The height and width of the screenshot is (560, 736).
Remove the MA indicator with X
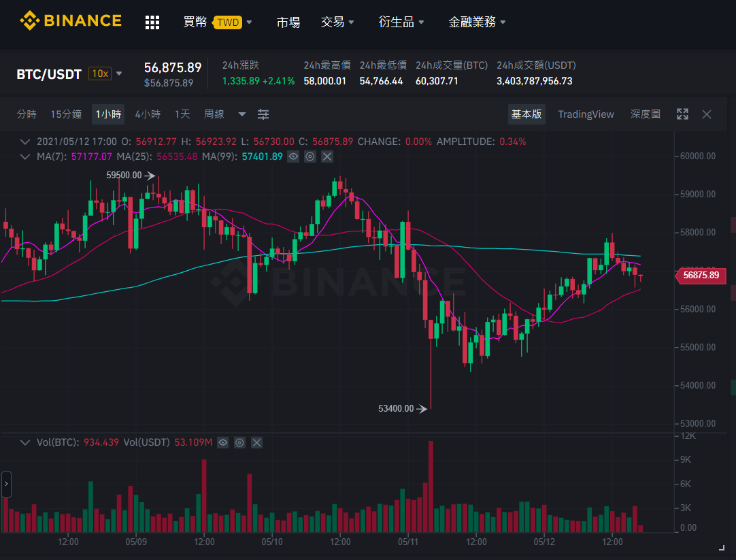(x=327, y=157)
